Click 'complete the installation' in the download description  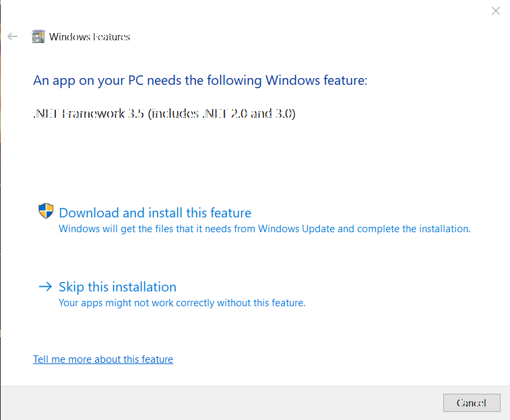point(413,229)
